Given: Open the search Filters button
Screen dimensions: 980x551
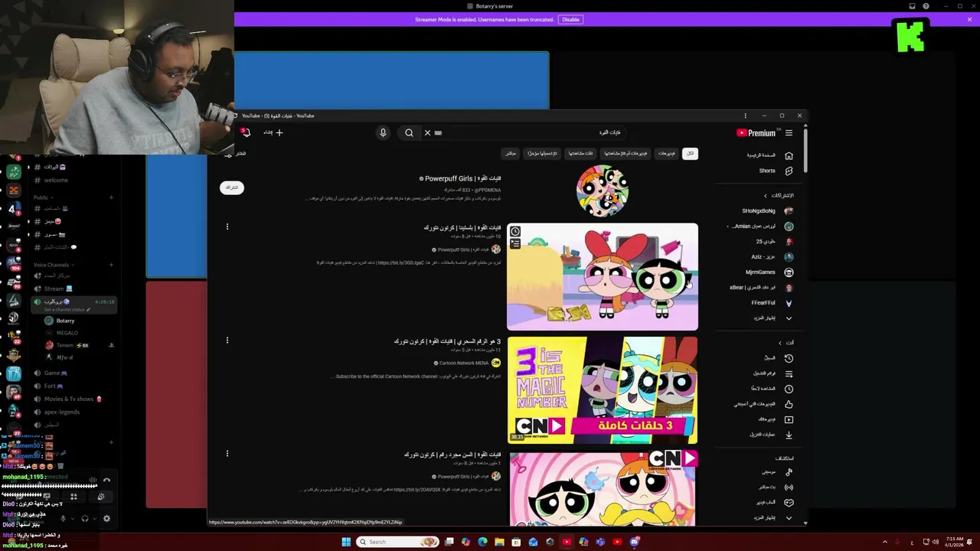Looking at the screenshot, I should coord(237,154).
